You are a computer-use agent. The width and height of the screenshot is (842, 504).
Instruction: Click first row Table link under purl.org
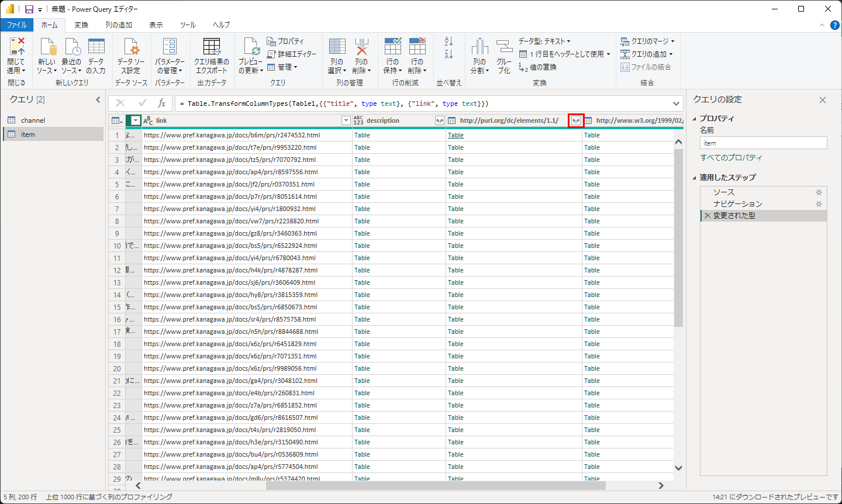[x=455, y=135]
